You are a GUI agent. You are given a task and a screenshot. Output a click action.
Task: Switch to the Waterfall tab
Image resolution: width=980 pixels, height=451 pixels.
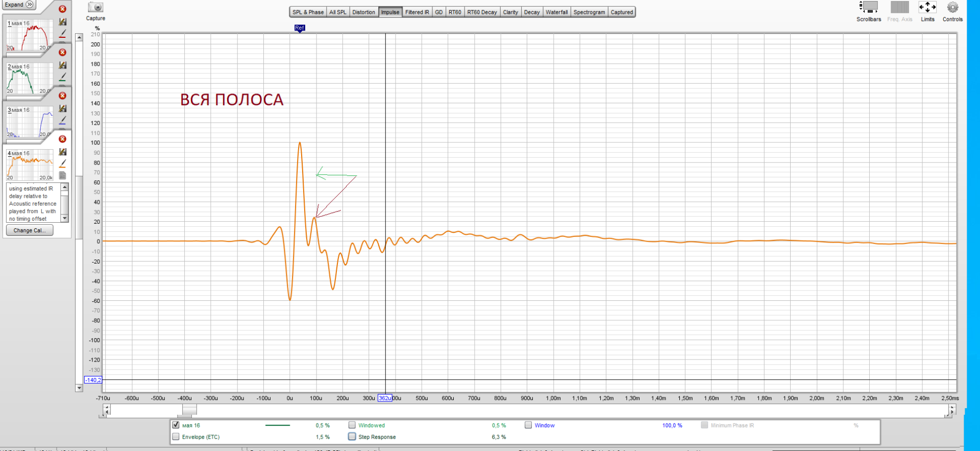[x=556, y=12]
